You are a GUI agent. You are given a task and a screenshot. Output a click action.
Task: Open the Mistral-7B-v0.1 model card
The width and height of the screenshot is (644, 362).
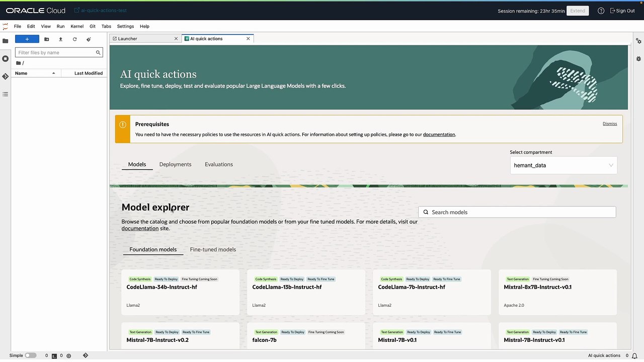[x=432, y=336]
